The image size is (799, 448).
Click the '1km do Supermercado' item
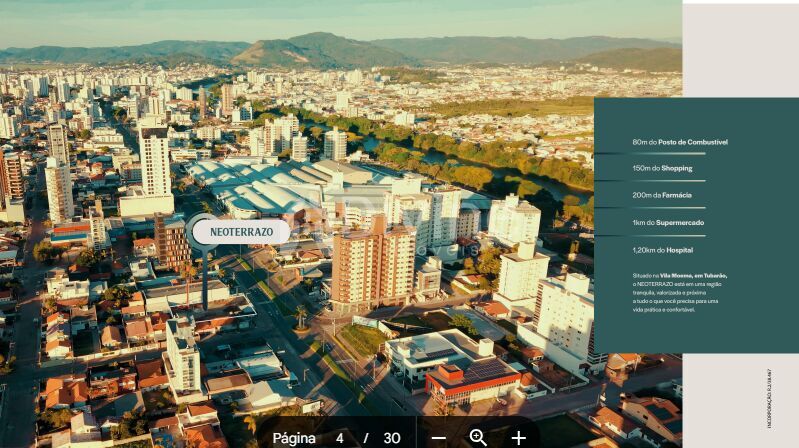(x=668, y=222)
